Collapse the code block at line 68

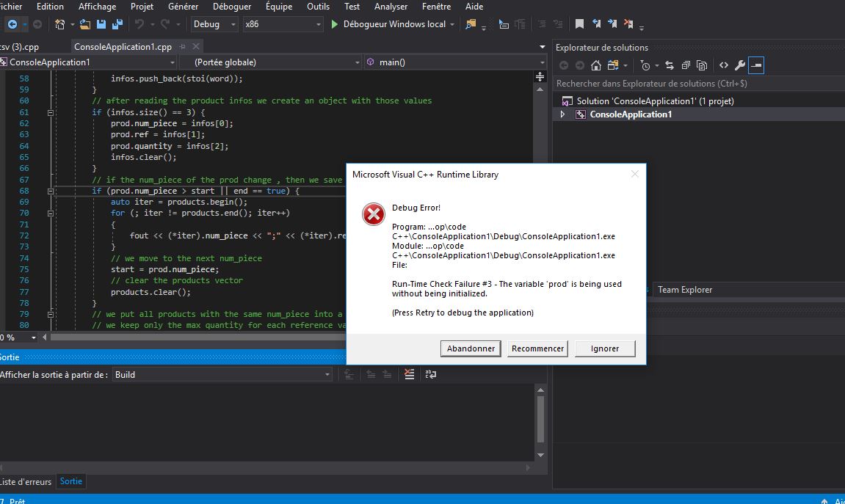tap(50, 191)
